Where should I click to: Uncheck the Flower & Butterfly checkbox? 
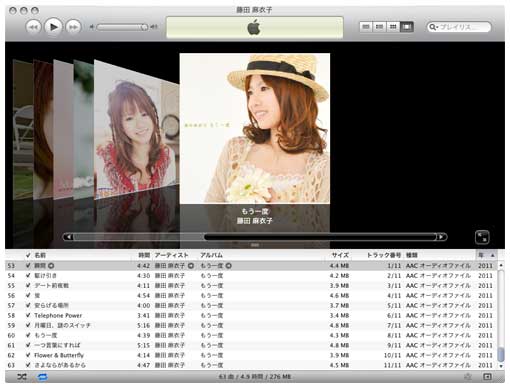(28, 355)
